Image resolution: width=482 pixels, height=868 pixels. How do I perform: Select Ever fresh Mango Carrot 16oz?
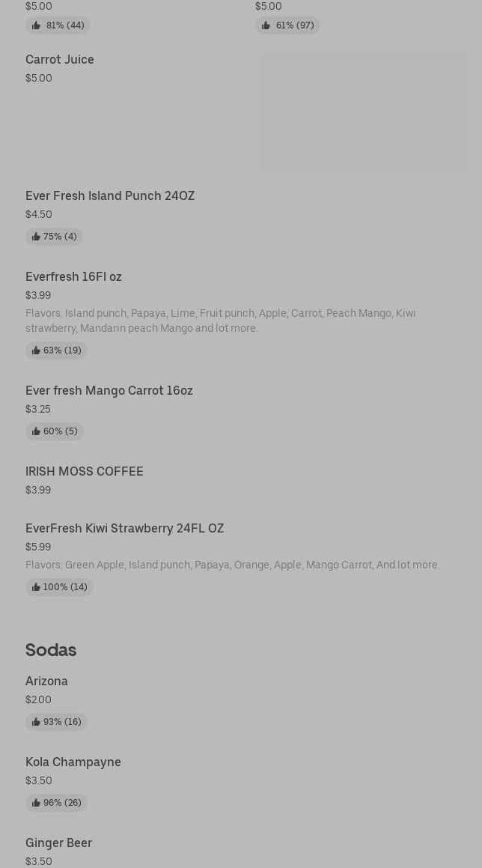pyautogui.click(x=109, y=391)
